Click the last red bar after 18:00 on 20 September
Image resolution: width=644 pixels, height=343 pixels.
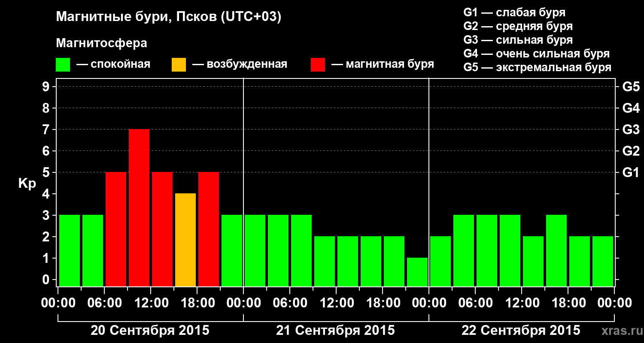click(209, 229)
